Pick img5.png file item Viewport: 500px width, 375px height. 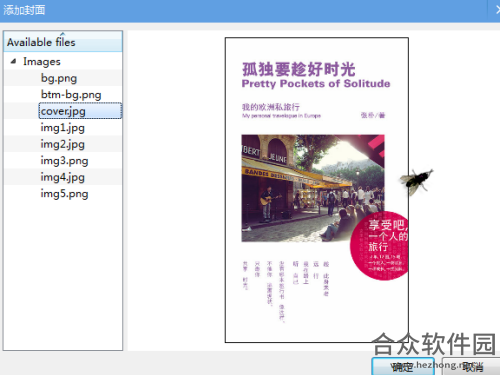64,194
